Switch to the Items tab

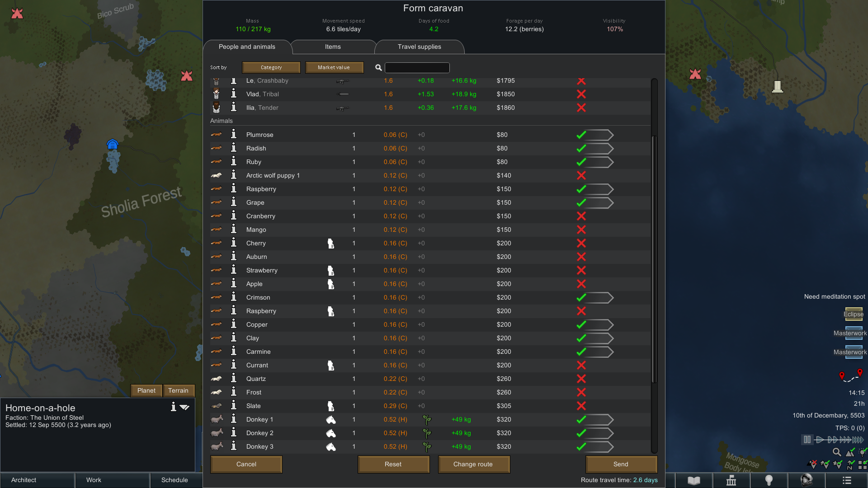coord(333,47)
